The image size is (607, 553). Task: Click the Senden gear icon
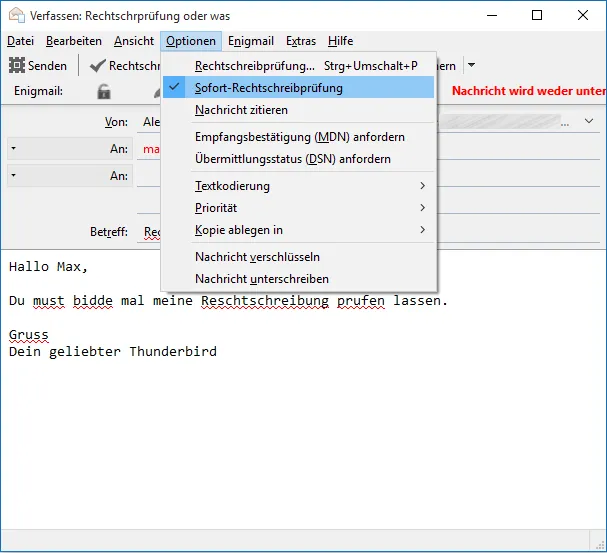tap(17, 65)
